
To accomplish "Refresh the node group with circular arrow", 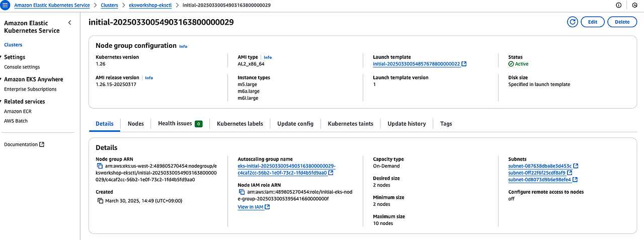I will point(572,22).
